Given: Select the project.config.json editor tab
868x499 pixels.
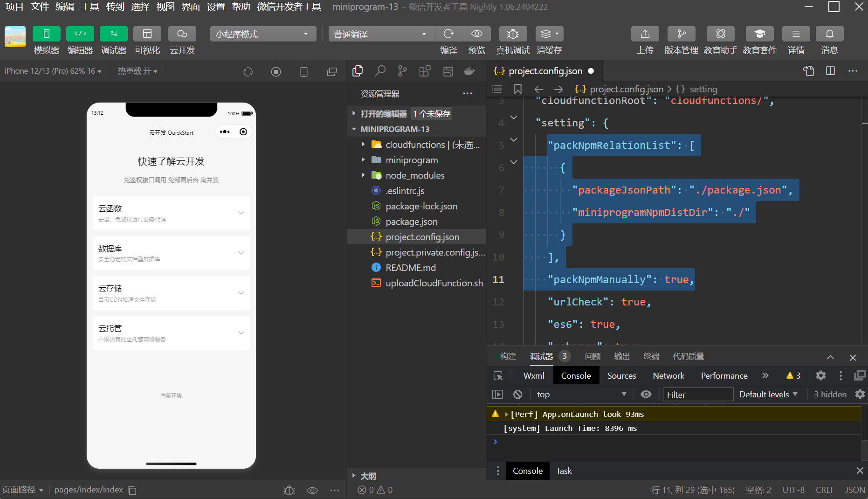Looking at the screenshot, I should 544,71.
